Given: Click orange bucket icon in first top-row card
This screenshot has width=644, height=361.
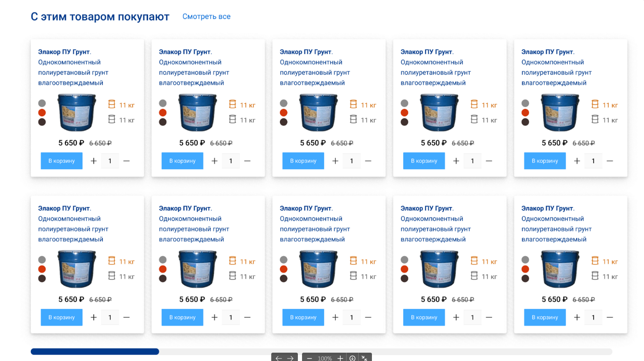Looking at the screenshot, I should (x=111, y=104).
